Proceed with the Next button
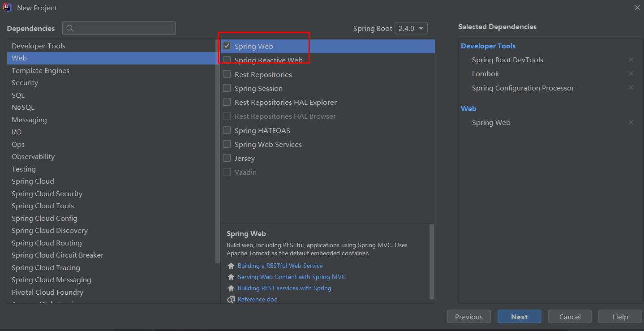This screenshot has height=331, width=644. pyautogui.click(x=519, y=317)
